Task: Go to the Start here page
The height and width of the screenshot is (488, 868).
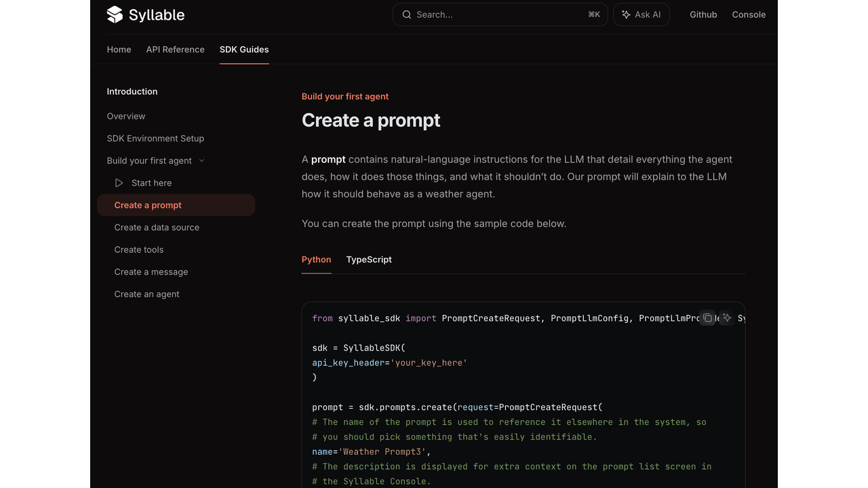Action: (151, 183)
